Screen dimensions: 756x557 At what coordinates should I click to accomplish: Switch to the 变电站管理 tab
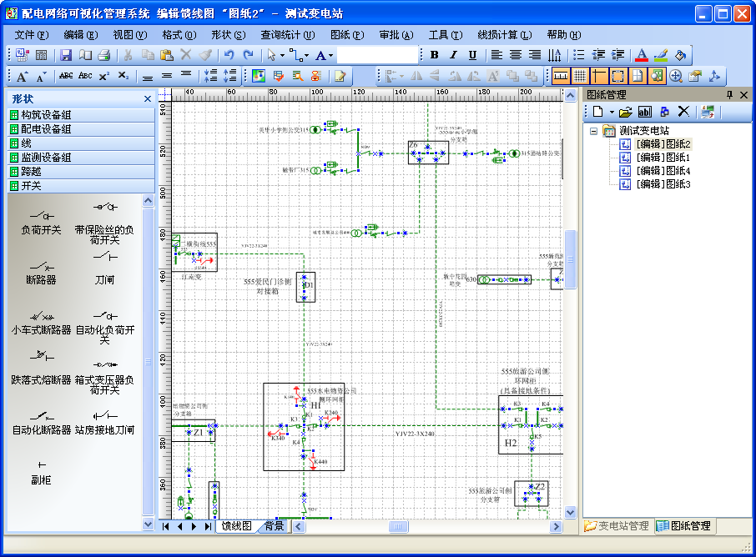[617, 526]
